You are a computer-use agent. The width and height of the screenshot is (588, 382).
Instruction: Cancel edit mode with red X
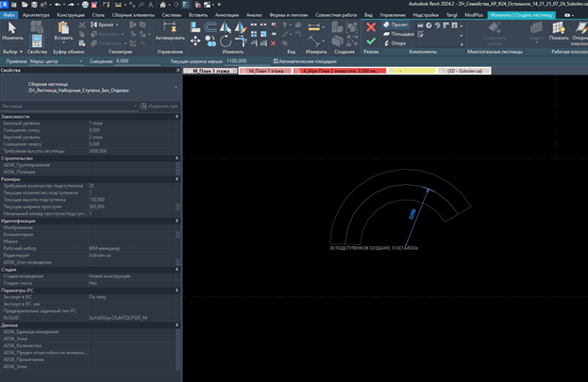coord(371,27)
